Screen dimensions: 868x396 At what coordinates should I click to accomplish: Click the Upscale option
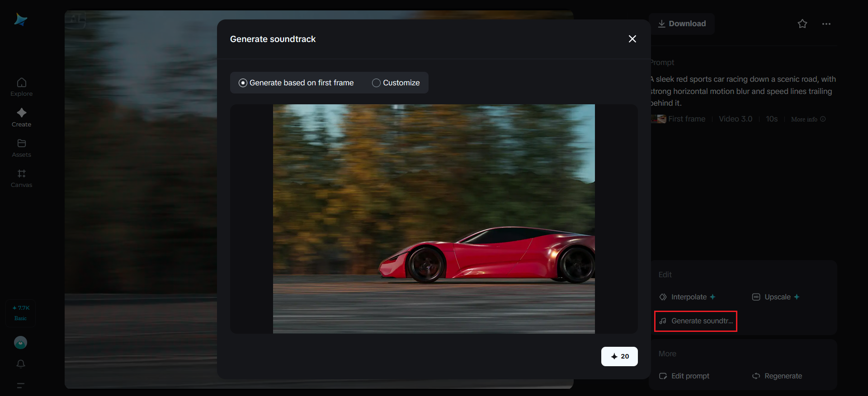pyautogui.click(x=776, y=297)
